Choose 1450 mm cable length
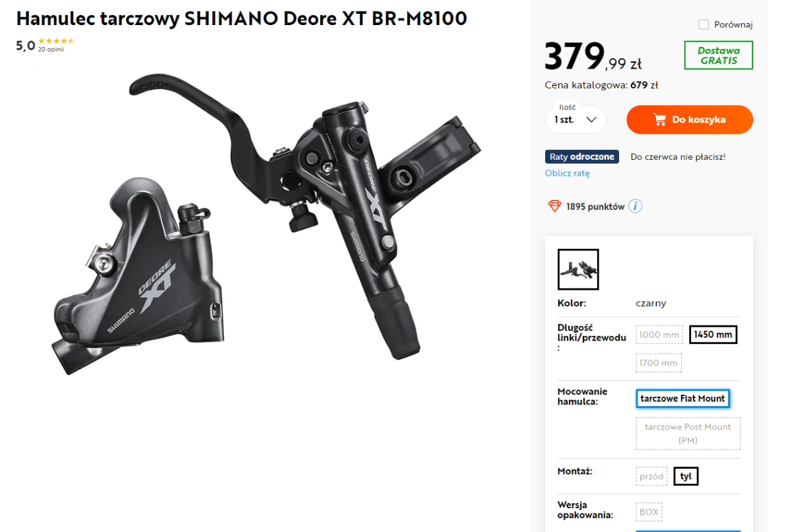The image size is (792, 532). (x=713, y=335)
